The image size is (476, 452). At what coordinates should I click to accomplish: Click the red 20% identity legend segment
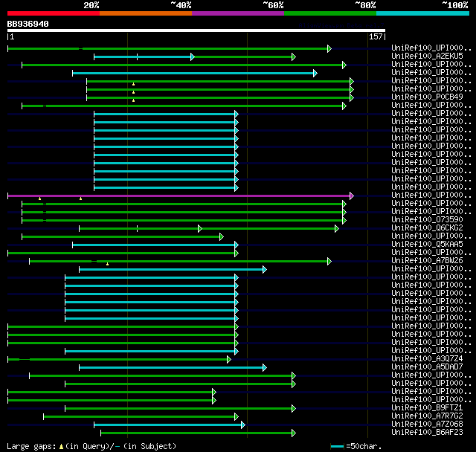(x=54, y=13)
